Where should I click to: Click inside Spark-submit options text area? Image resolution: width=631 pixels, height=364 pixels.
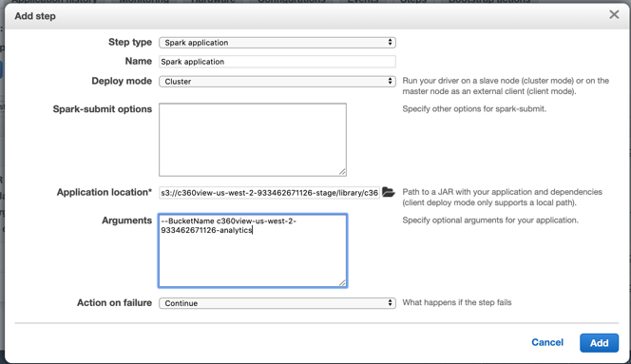(x=253, y=140)
